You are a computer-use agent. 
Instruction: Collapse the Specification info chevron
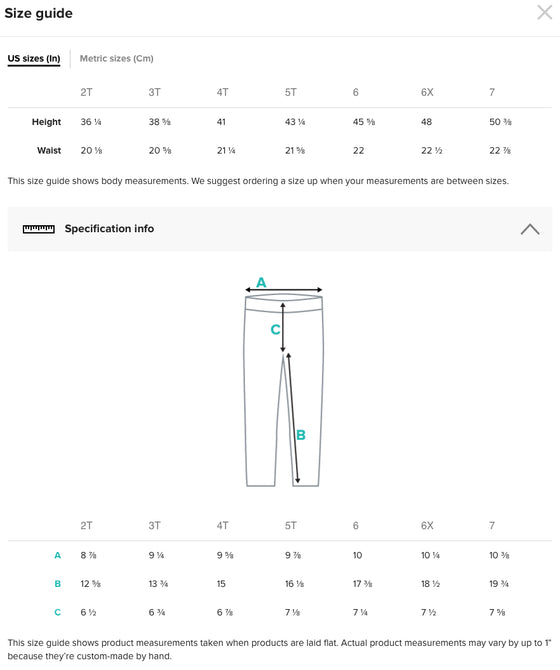coord(530,229)
